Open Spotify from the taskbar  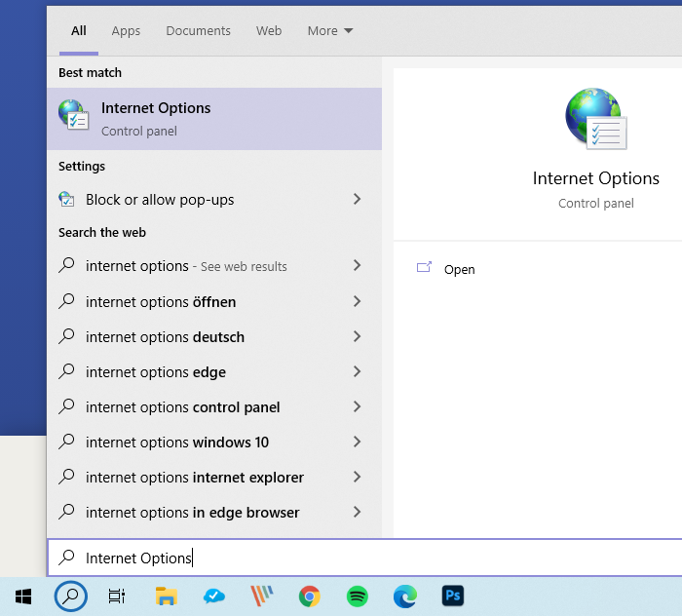click(358, 597)
